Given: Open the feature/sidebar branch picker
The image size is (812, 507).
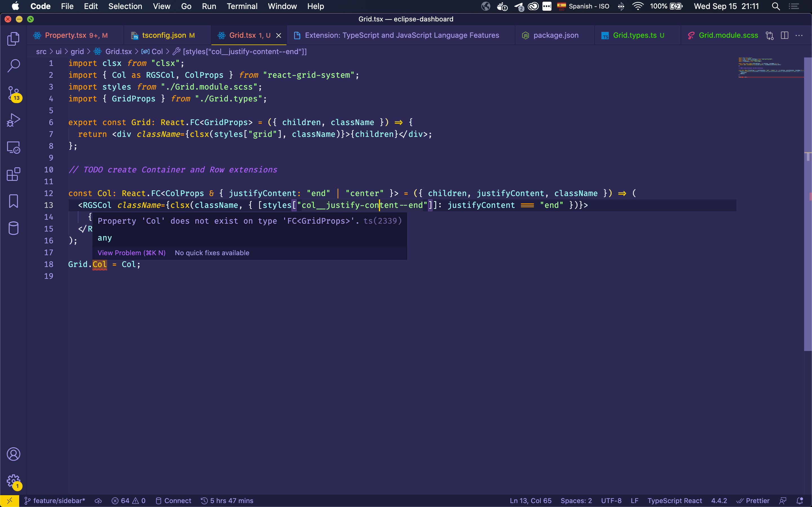Looking at the screenshot, I should (55, 501).
